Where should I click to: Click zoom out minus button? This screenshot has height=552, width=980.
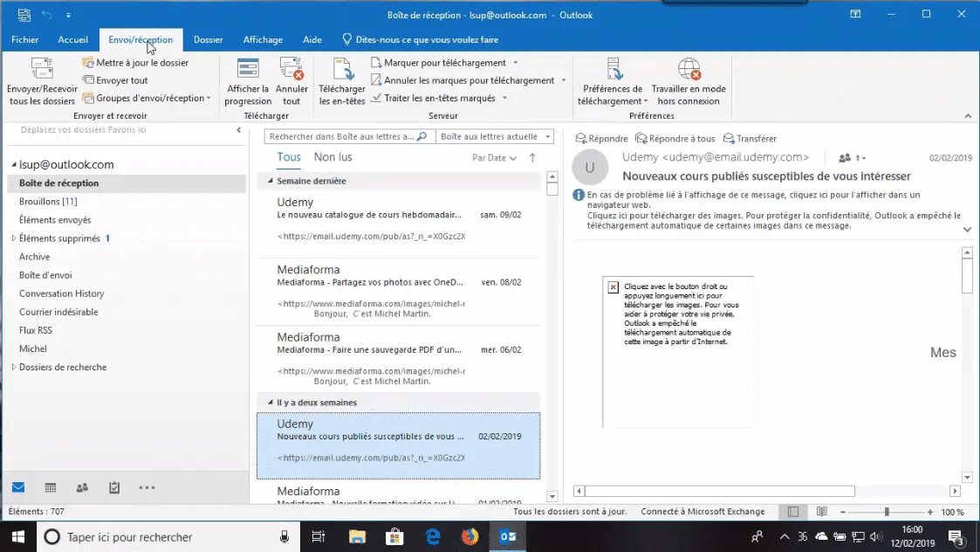[842, 512]
